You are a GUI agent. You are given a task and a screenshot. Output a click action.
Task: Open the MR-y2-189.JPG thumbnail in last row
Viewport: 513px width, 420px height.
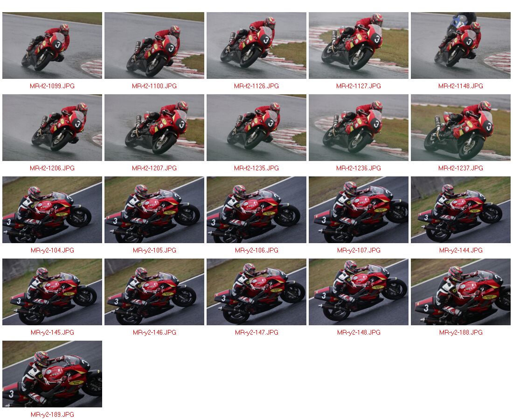(52, 374)
